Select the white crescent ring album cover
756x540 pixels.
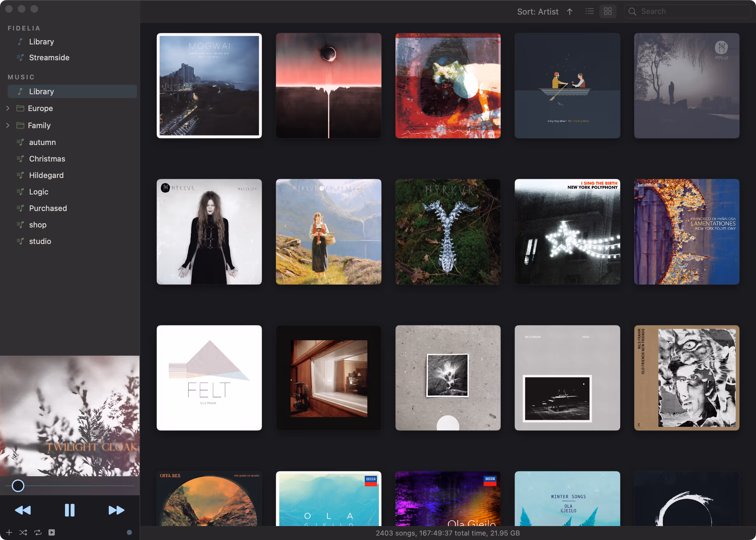click(687, 498)
